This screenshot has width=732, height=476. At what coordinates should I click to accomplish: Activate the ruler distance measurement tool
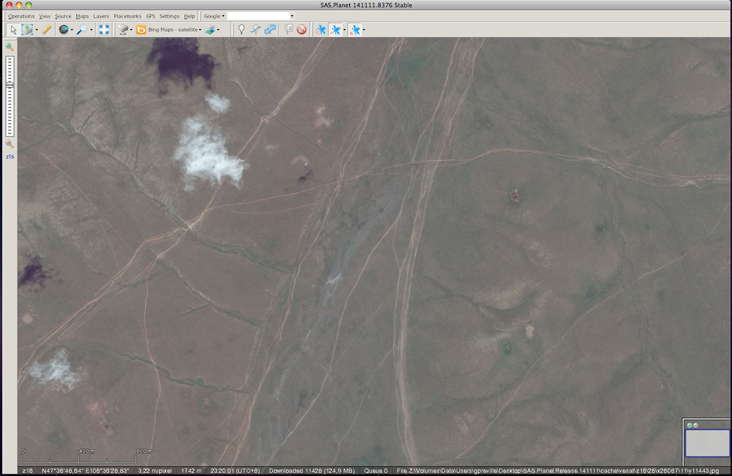coord(47,30)
